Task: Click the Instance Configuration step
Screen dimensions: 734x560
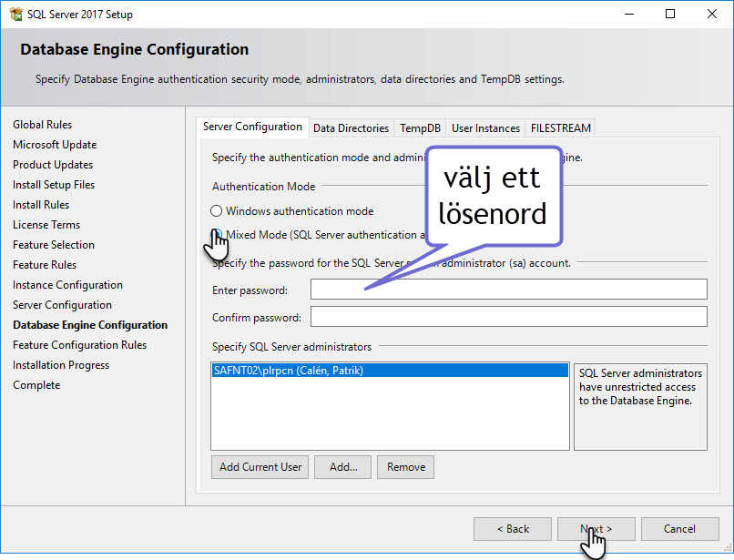Action: point(68,285)
